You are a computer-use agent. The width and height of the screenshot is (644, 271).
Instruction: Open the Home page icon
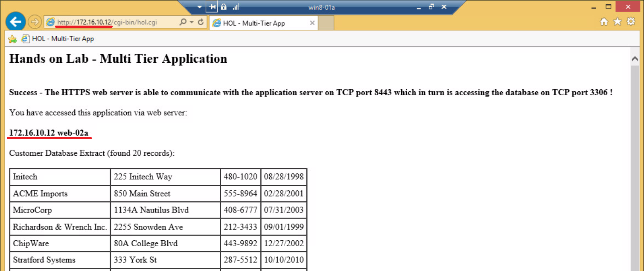[x=604, y=22]
